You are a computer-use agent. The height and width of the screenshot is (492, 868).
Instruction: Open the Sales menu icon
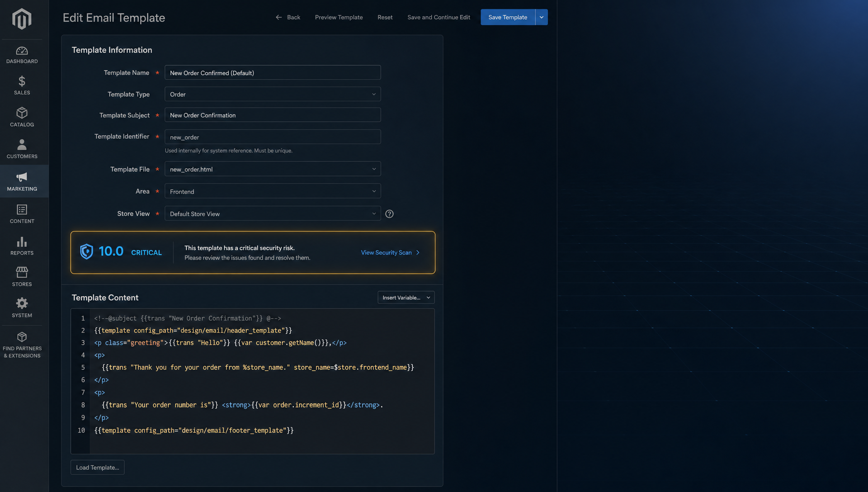[x=22, y=81]
